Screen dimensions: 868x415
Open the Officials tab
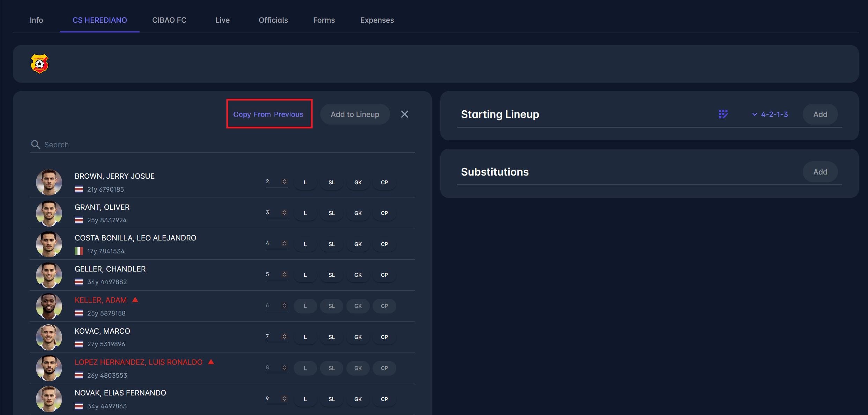point(273,20)
